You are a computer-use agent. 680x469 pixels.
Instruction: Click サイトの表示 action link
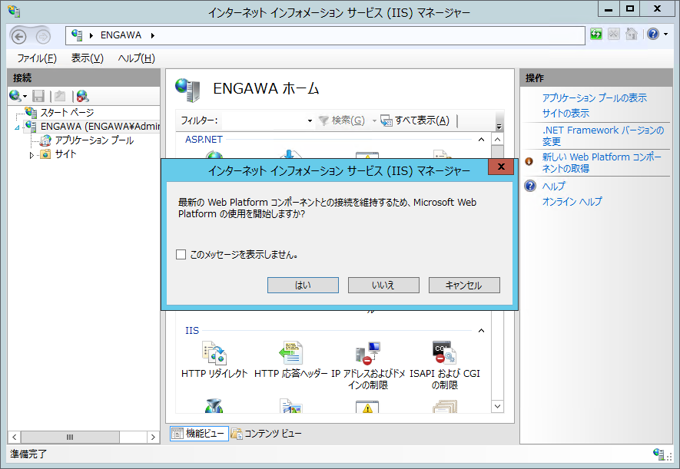coord(566,113)
